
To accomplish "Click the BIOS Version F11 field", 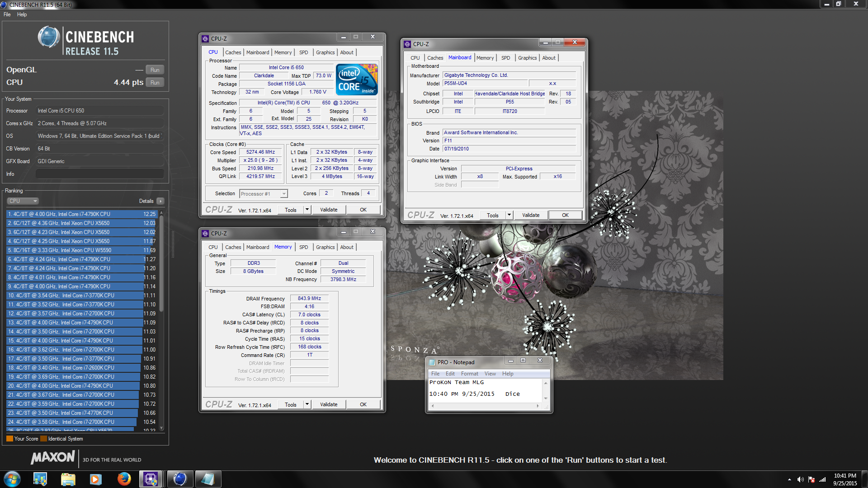I will pos(509,141).
